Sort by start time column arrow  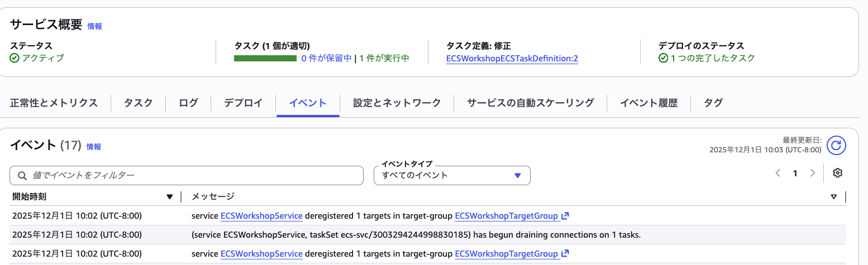pos(170,196)
